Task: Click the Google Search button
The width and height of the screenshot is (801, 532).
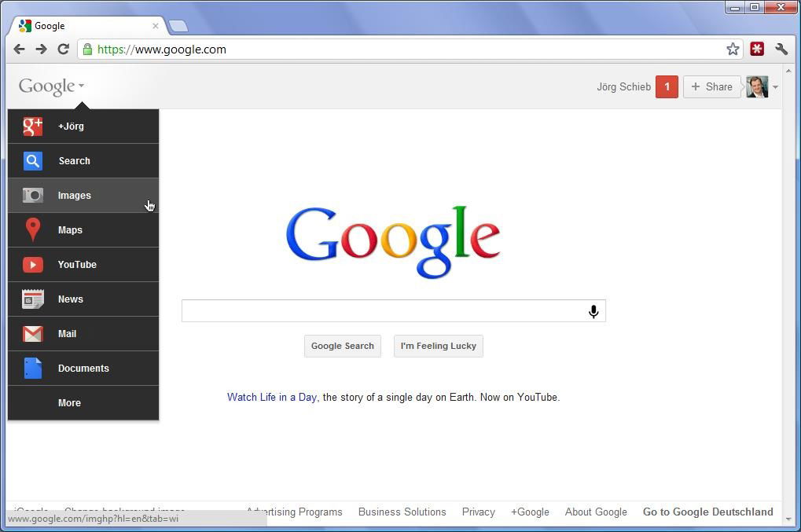Action: pyautogui.click(x=342, y=347)
